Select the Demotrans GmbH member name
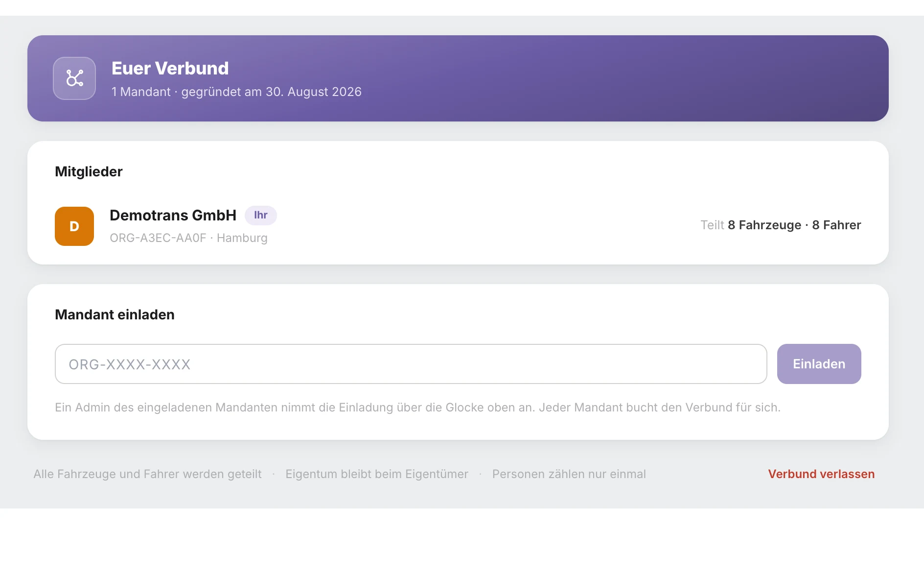This screenshot has width=924, height=578. pyautogui.click(x=173, y=215)
